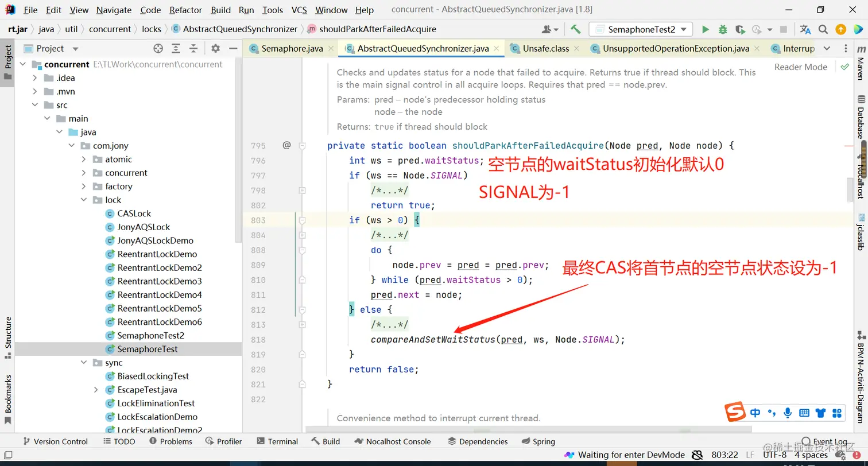Open the jclasslib side panel
This screenshot has height=466, width=868.
pyautogui.click(x=861, y=232)
